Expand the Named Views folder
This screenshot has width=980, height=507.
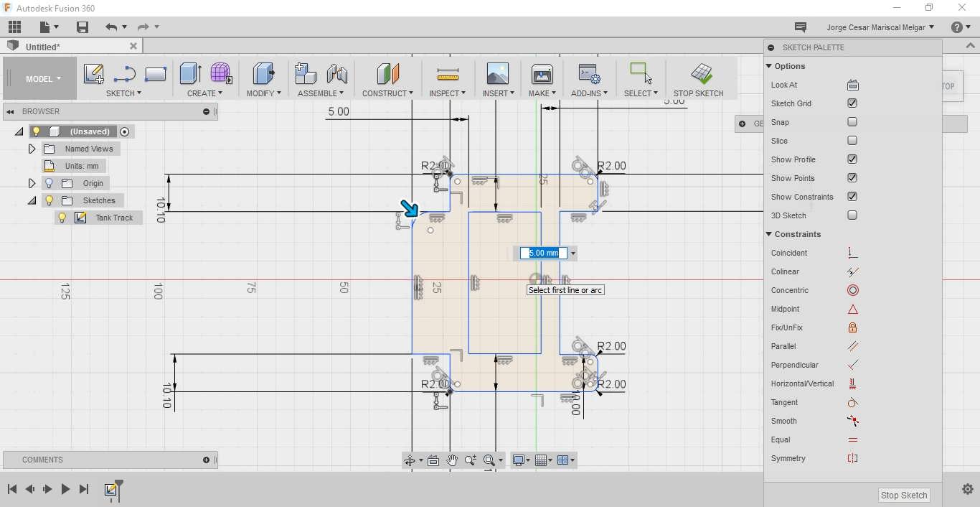coord(32,149)
